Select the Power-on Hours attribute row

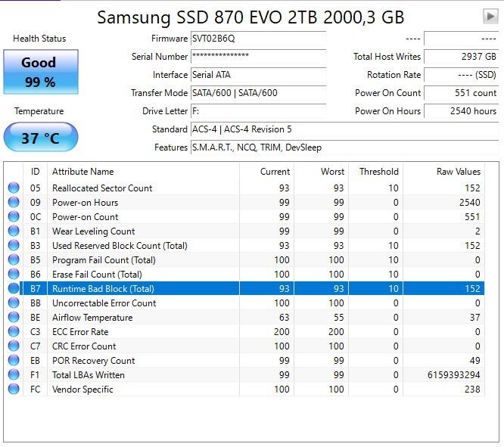coord(244,202)
